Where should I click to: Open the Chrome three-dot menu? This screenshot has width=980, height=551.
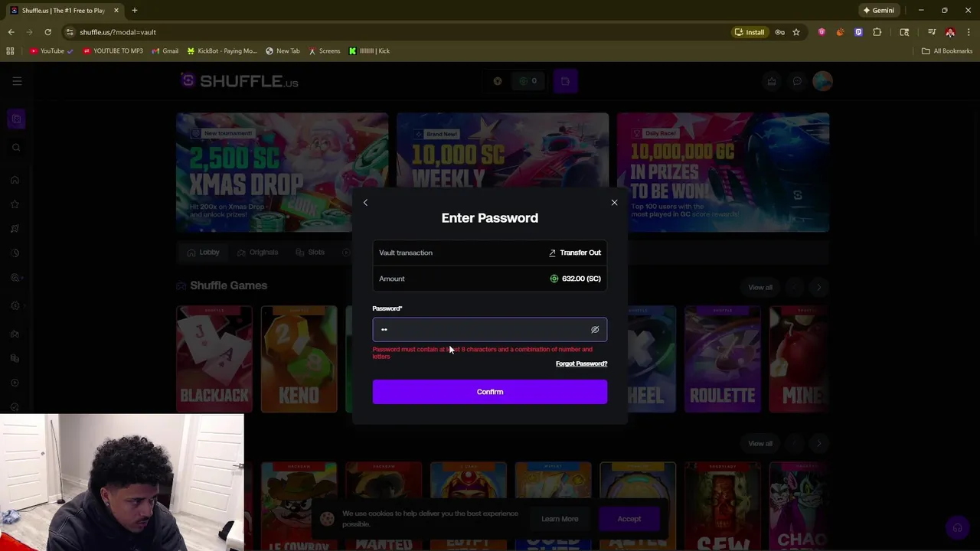pos(969,32)
